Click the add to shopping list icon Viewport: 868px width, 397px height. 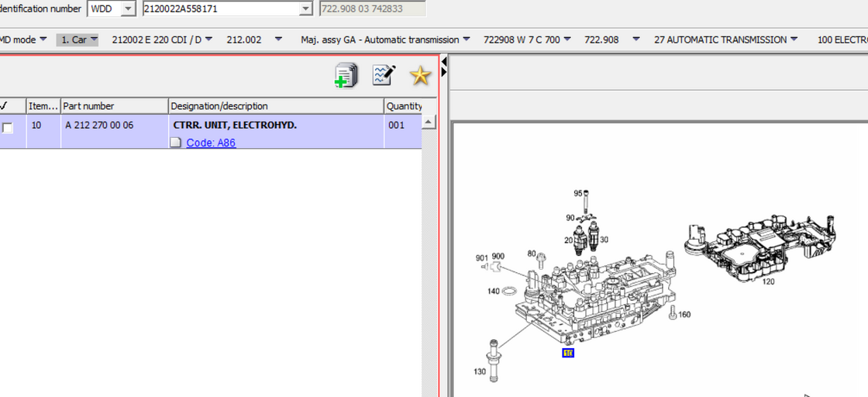[x=346, y=75]
